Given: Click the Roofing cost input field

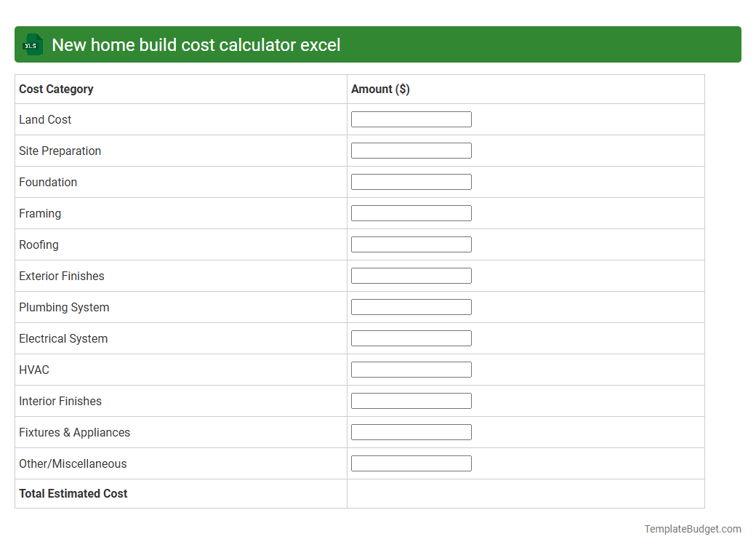Looking at the screenshot, I should (411, 244).
